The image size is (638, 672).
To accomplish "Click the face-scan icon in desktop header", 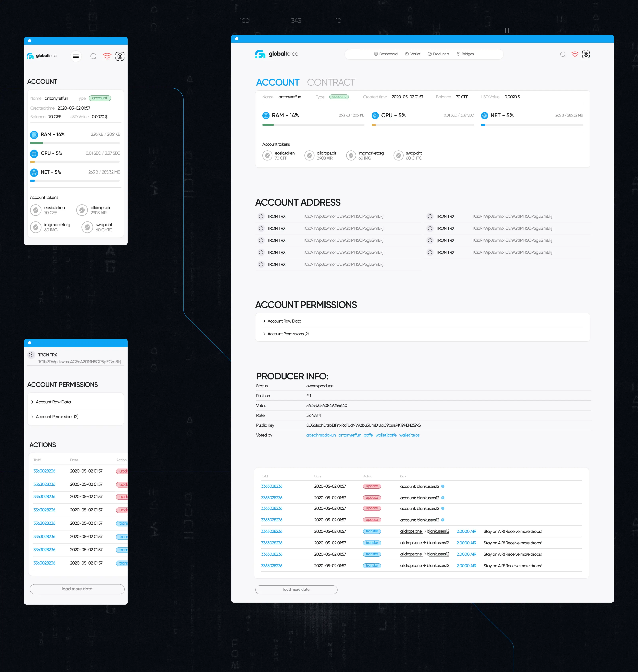I will tap(586, 54).
